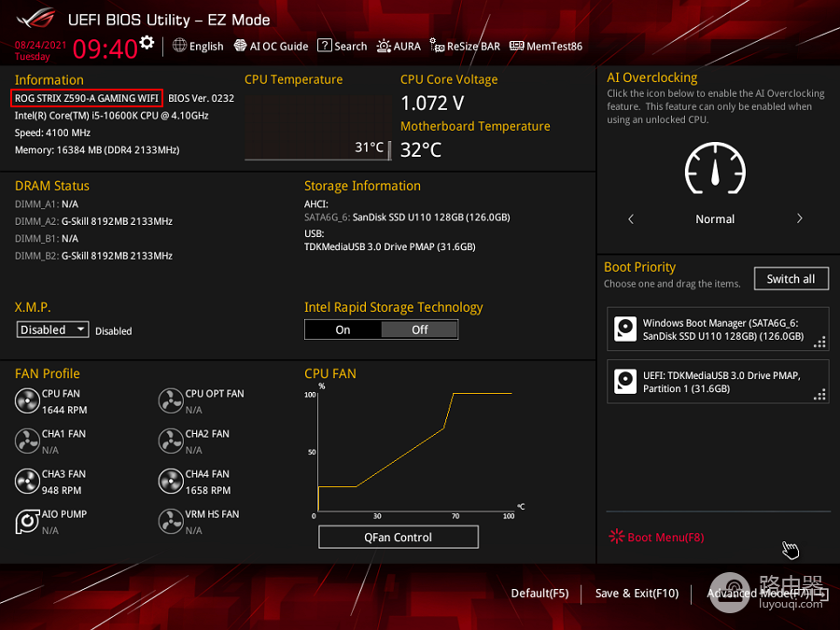Click the Boot Menu star icon

[617, 537]
